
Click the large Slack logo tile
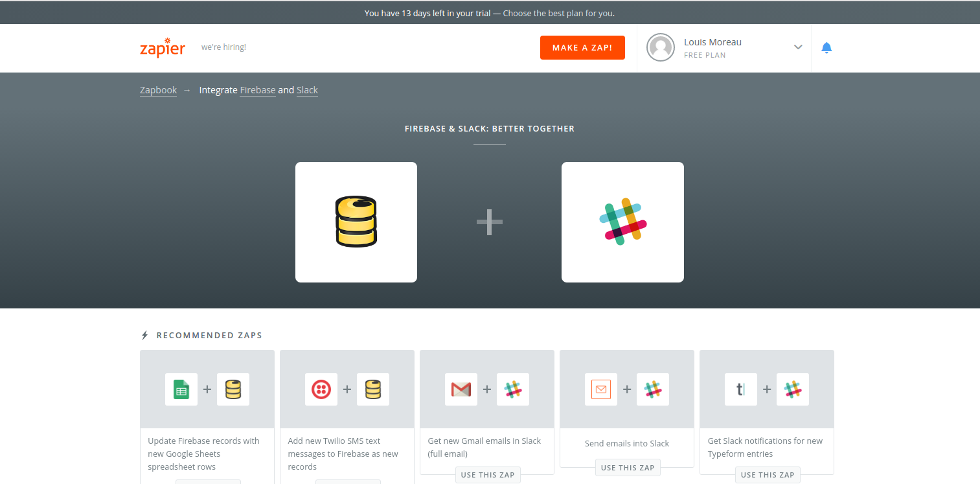[x=622, y=222]
